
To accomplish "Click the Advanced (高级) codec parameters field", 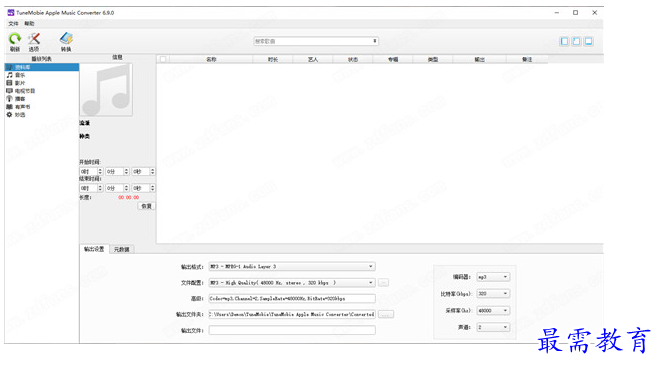I will (292, 298).
